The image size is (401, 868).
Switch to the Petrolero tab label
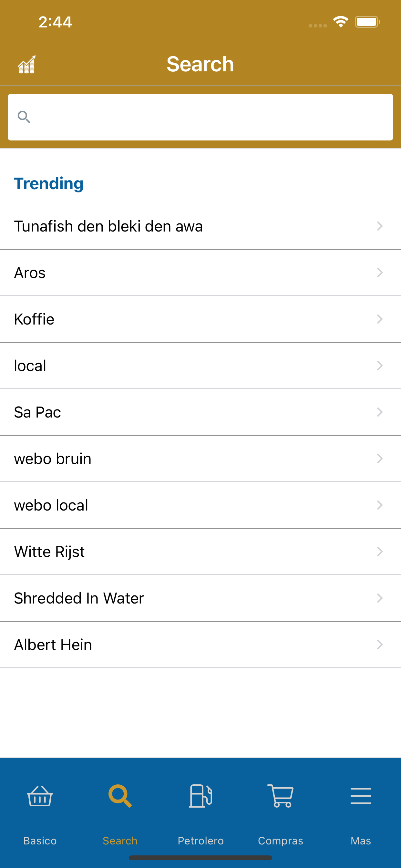click(200, 841)
